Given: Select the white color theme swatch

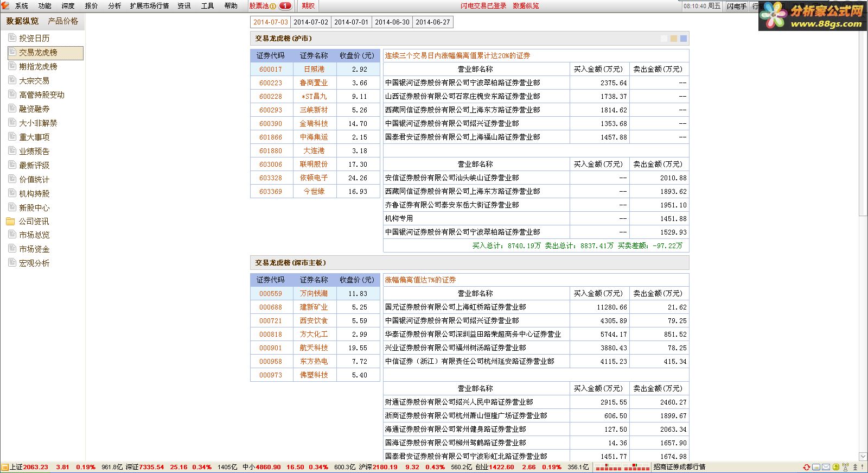Looking at the screenshot, I should [x=664, y=39].
